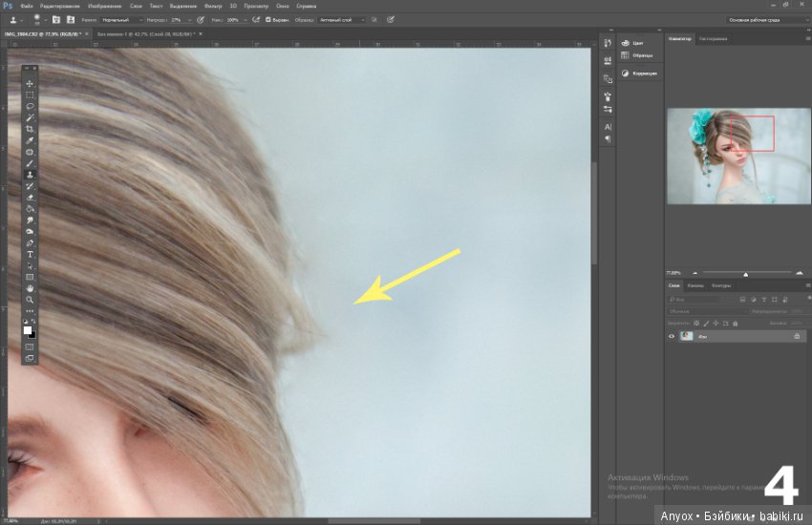Open the layer blend mode dropdown
This screenshot has width=812, height=525.
[707, 311]
